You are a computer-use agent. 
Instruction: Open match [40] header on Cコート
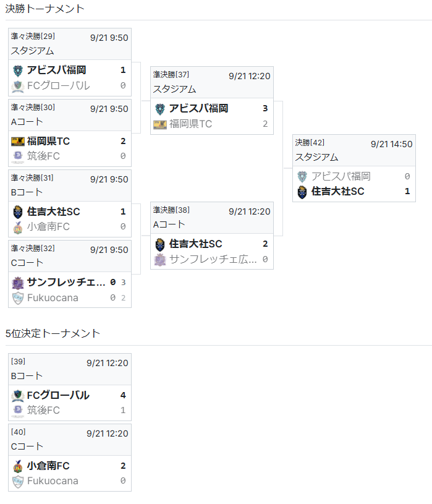[x=69, y=439]
